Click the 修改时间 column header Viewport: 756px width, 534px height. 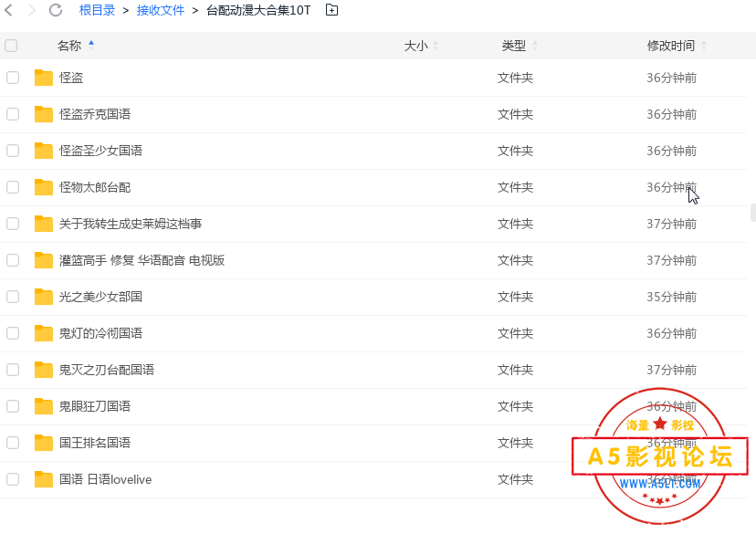pyautogui.click(x=671, y=46)
